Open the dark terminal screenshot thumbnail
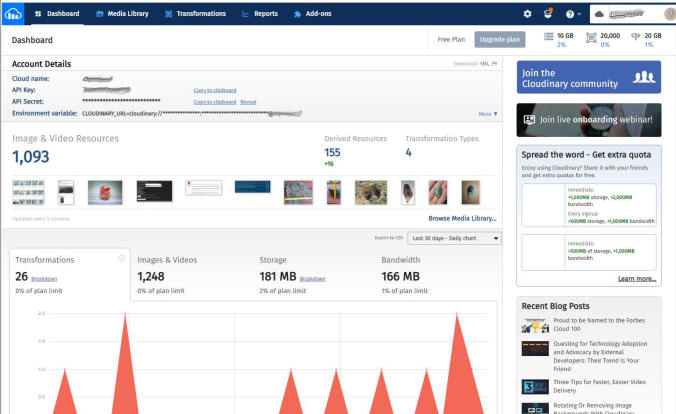This screenshot has height=414, width=676. tap(154, 191)
